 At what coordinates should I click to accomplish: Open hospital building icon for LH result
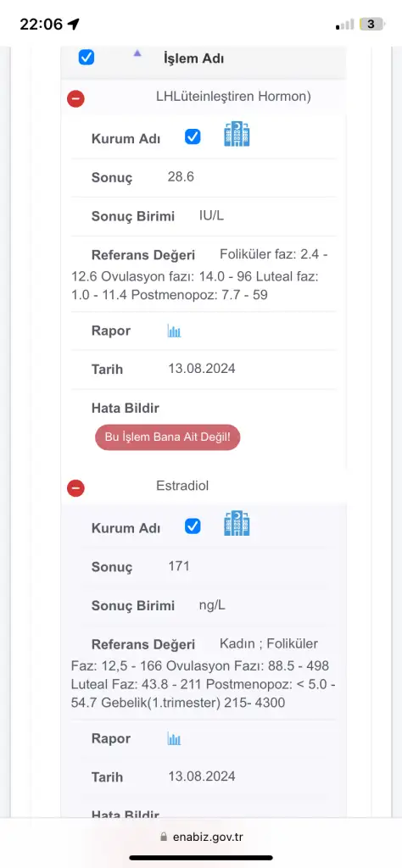click(x=237, y=134)
